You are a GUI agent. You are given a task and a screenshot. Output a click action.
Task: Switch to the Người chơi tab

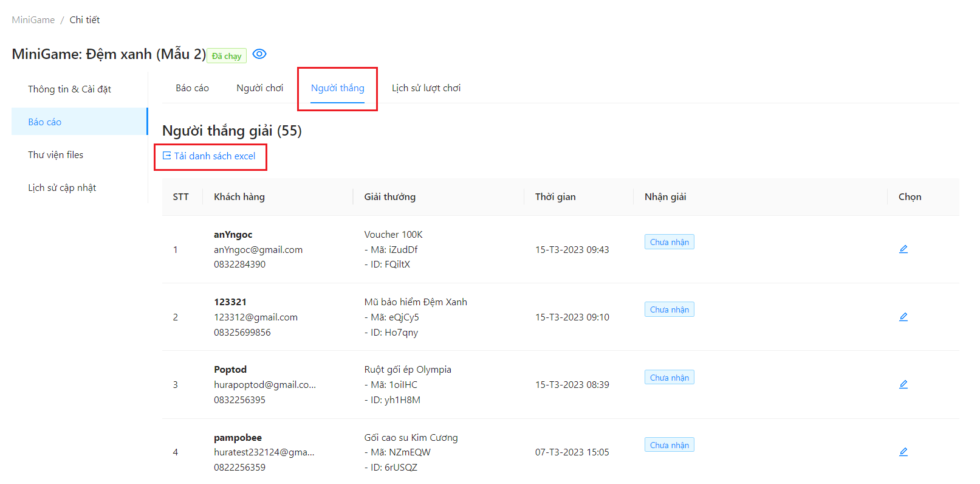pos(259,88)
